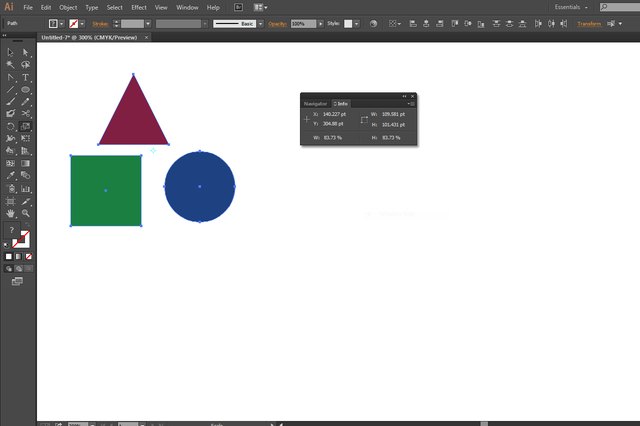
Task: Toggle Draw Normal mode
Action: click(x=9, y=268)
